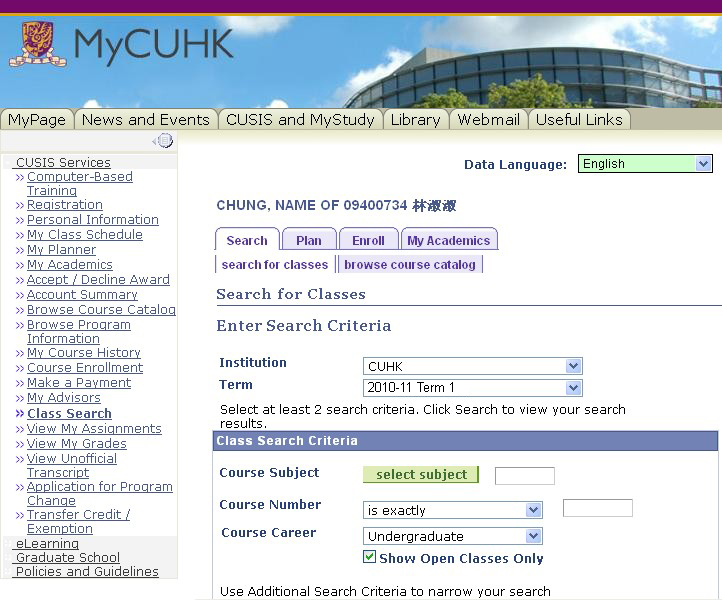Screen dimensions: 722x600
Task: Open Accept / Decline Award link
Action: [x=98, y=280]
